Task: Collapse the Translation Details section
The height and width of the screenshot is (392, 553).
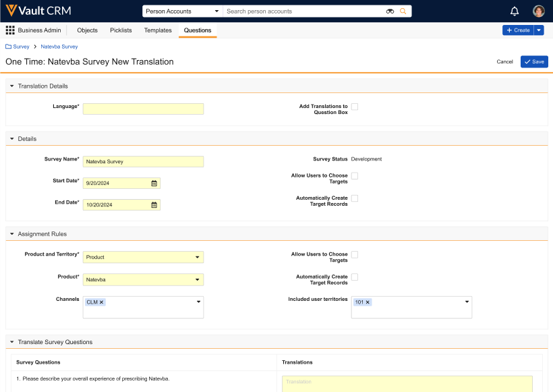Action: click(12, 86)
